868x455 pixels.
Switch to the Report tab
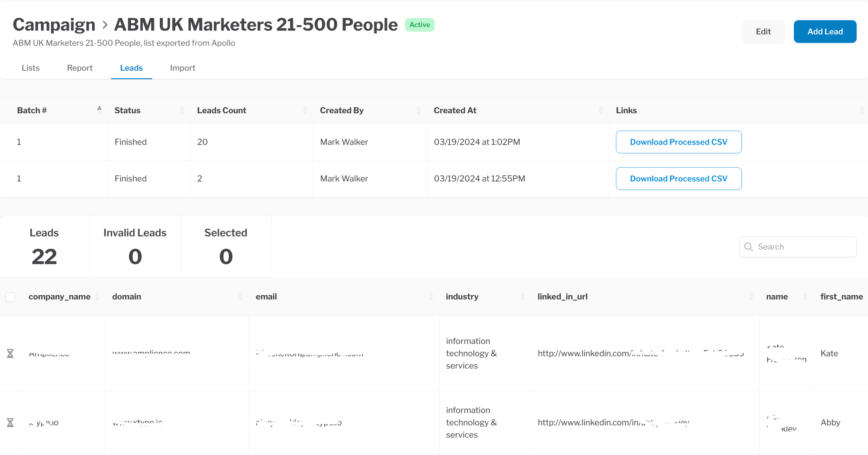(80, 68)
